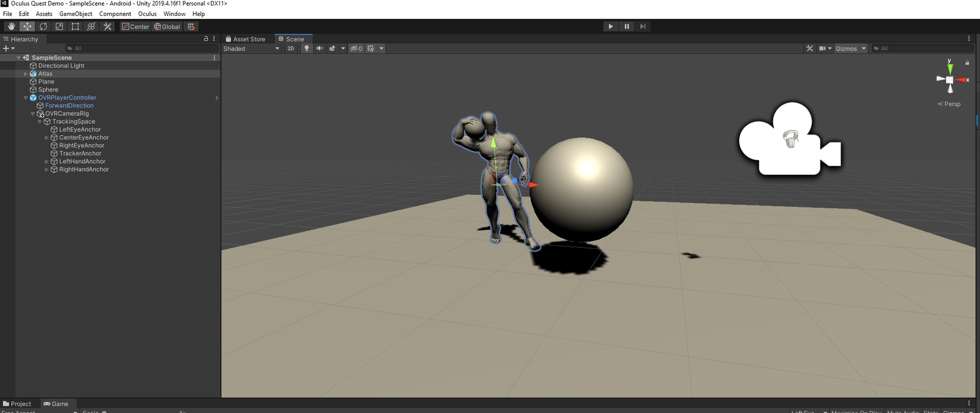Open the GameObject menu
This screenshot has width=980, height=413.
coord(76,14)
